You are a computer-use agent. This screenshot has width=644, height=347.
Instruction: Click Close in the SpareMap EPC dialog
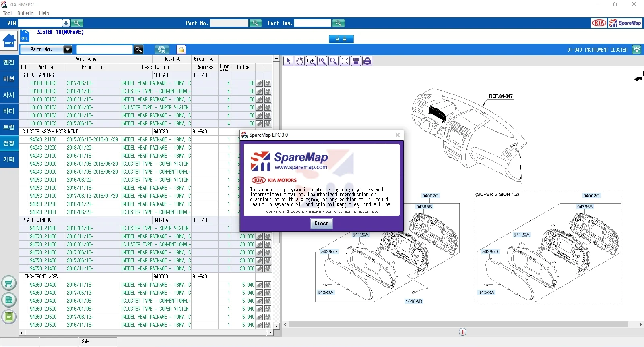322,224
